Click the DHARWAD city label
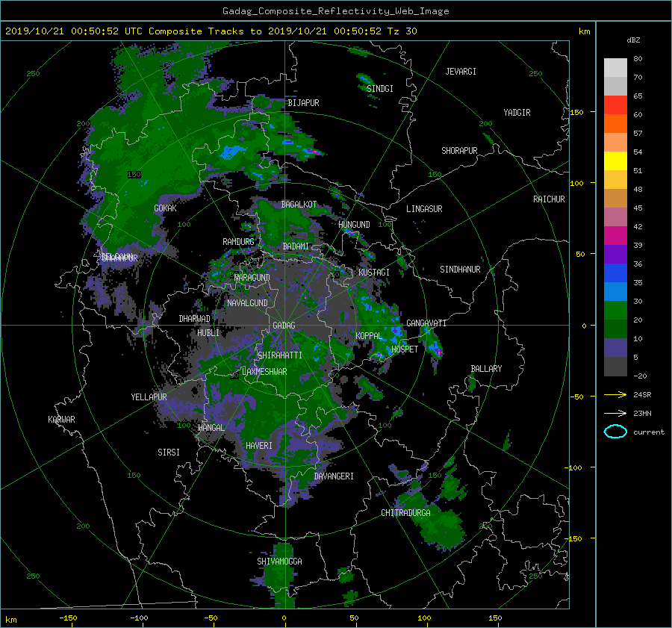This screenshot has width=672, height=628. [x=195, y=319]
